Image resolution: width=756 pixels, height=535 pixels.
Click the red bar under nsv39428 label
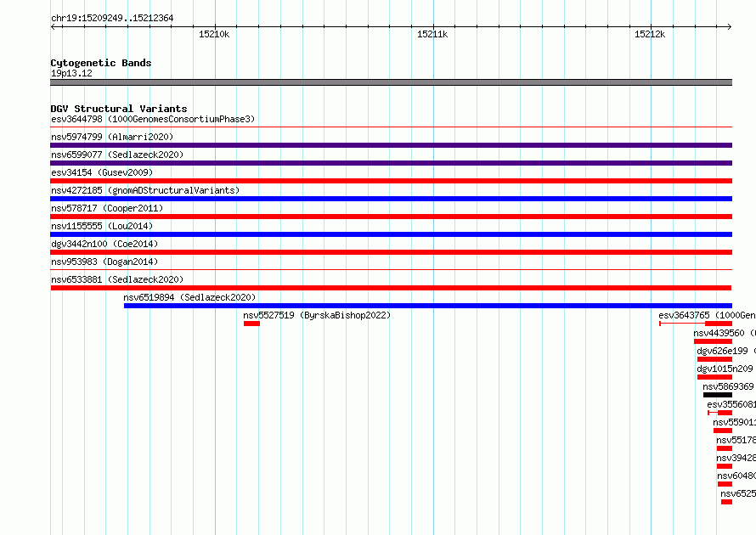click(725, 466)
